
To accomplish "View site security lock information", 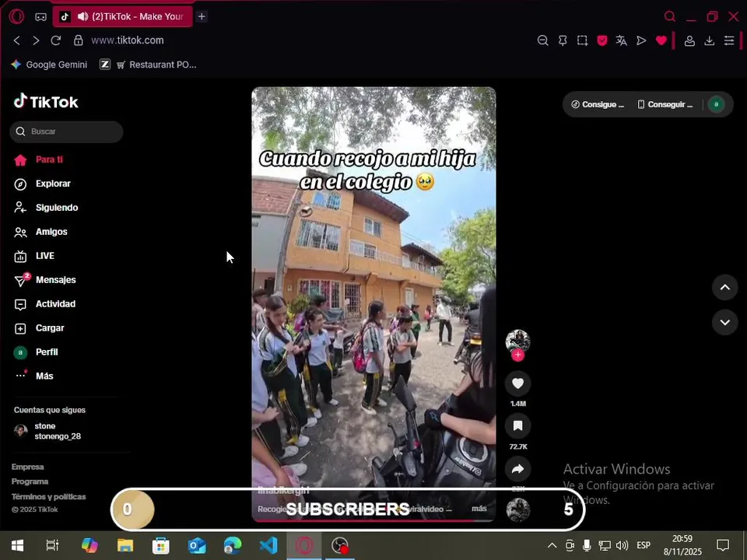I will click(x=79, y=40).
